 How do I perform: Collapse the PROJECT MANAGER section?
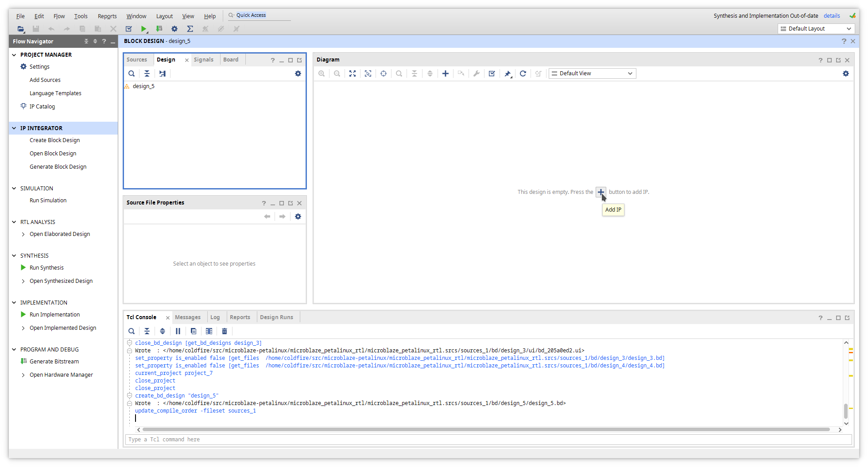(14, 55)
